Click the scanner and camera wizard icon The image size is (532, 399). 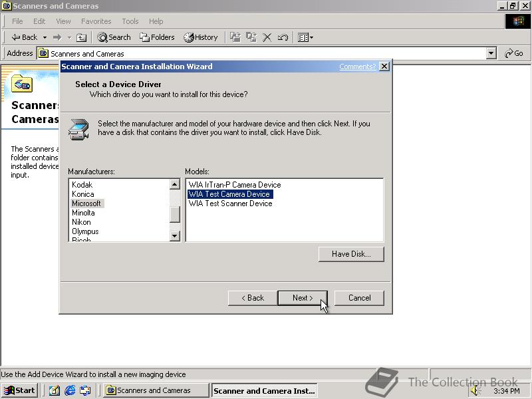(x=78, y=129)
